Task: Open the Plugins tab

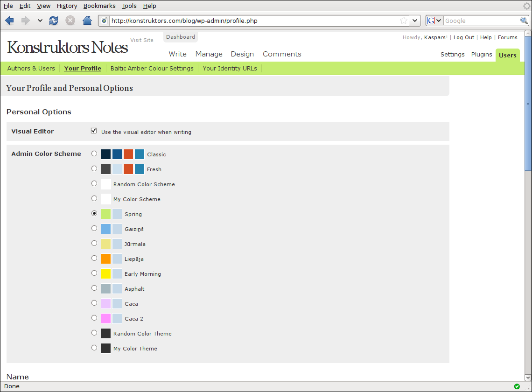Action: pyautogui.click(x=482, y=55)
